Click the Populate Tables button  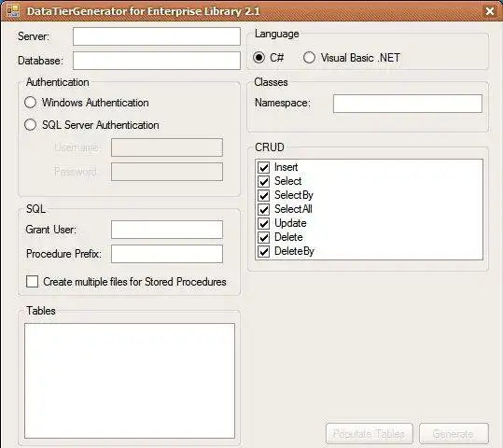coord(370,434)
